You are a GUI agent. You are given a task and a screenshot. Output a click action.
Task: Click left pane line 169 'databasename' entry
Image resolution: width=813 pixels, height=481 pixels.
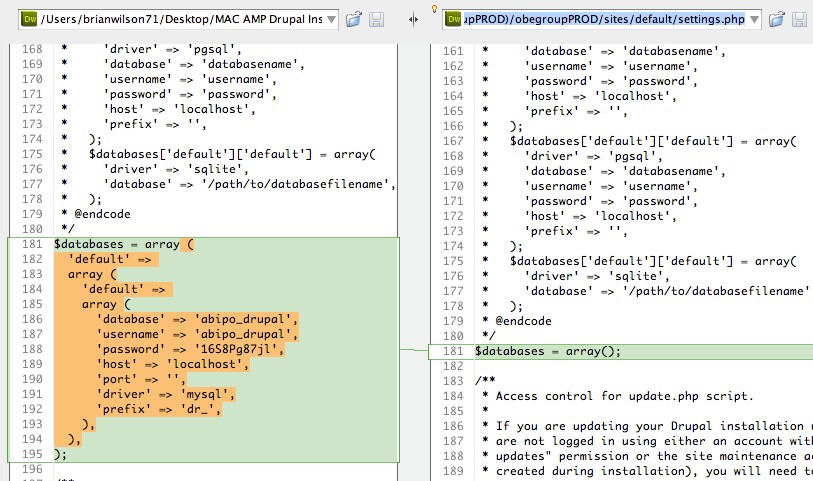[204, 64]
